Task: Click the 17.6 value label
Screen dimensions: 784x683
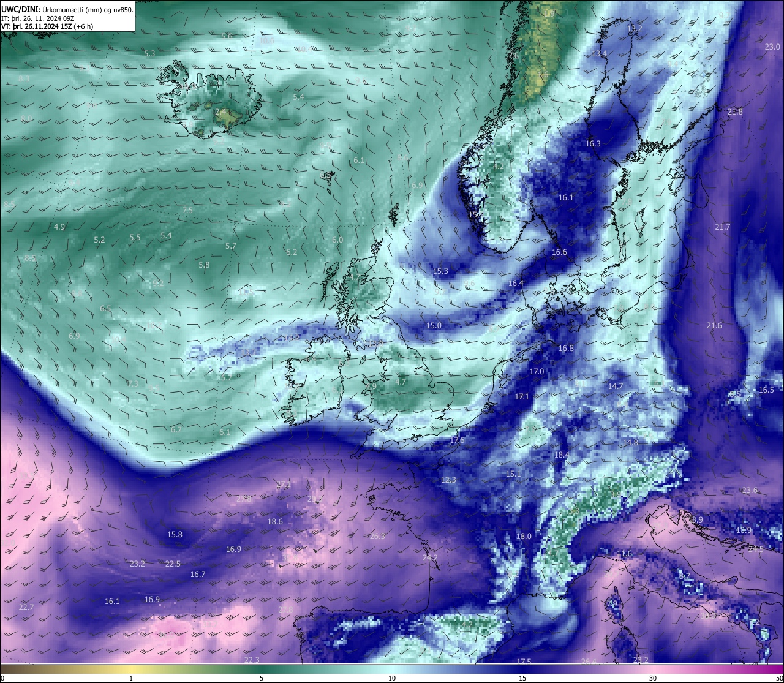Action: (x=457, y=440)
